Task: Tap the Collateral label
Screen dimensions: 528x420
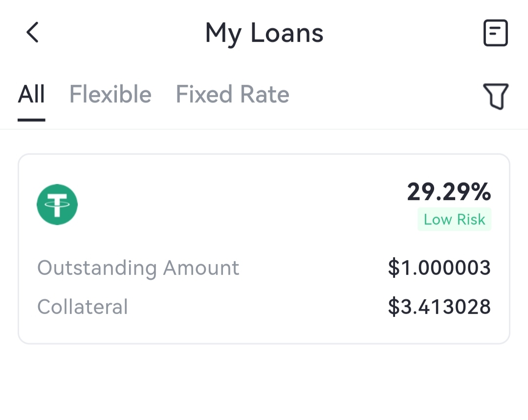Action: tap(83, 307)
